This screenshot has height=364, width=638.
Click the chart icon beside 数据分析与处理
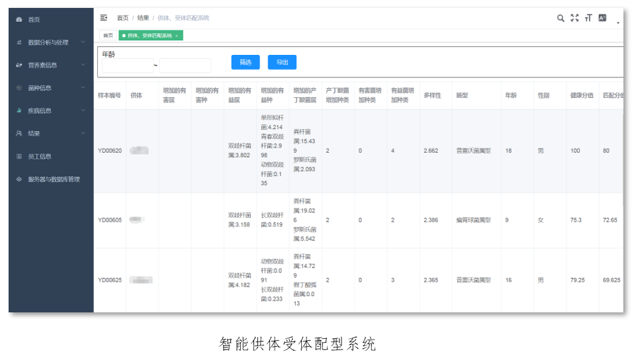click(19, 42)
